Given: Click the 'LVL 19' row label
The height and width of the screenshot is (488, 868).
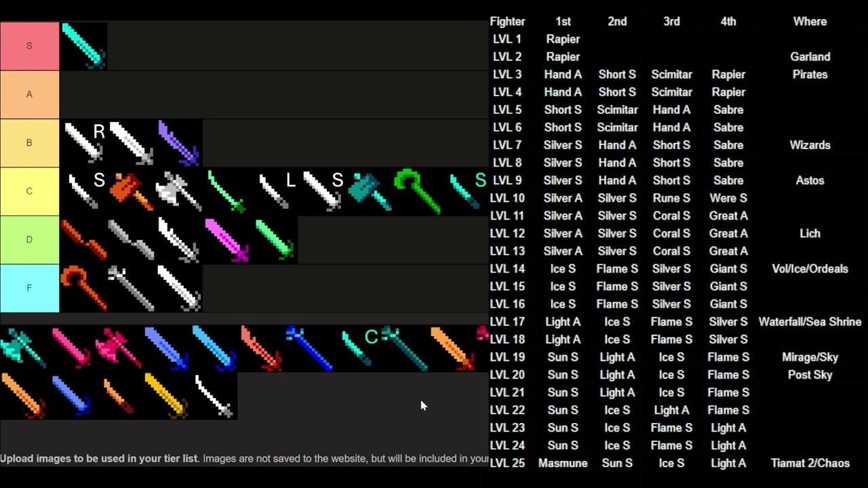Looking at the screenshot, I should [x=507, y=357].
